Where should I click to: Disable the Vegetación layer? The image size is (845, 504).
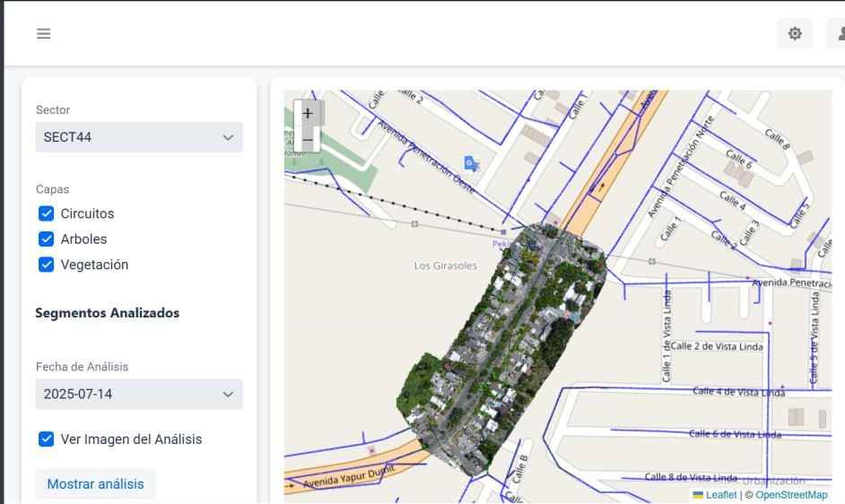(x=47, y=265)
